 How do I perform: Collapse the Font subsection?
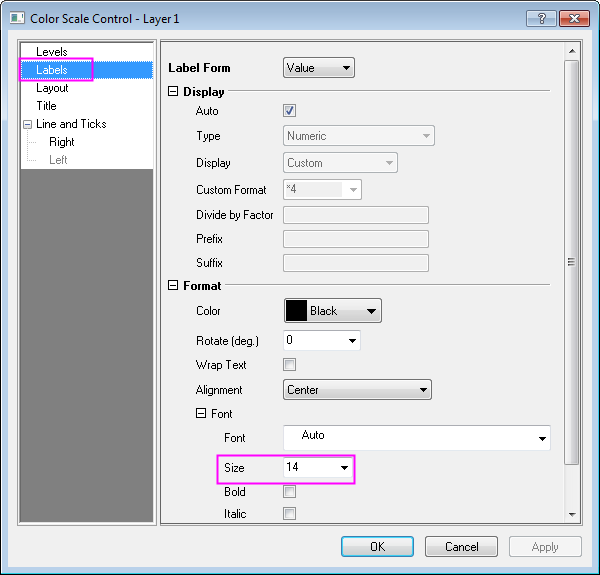click(201, 414)
